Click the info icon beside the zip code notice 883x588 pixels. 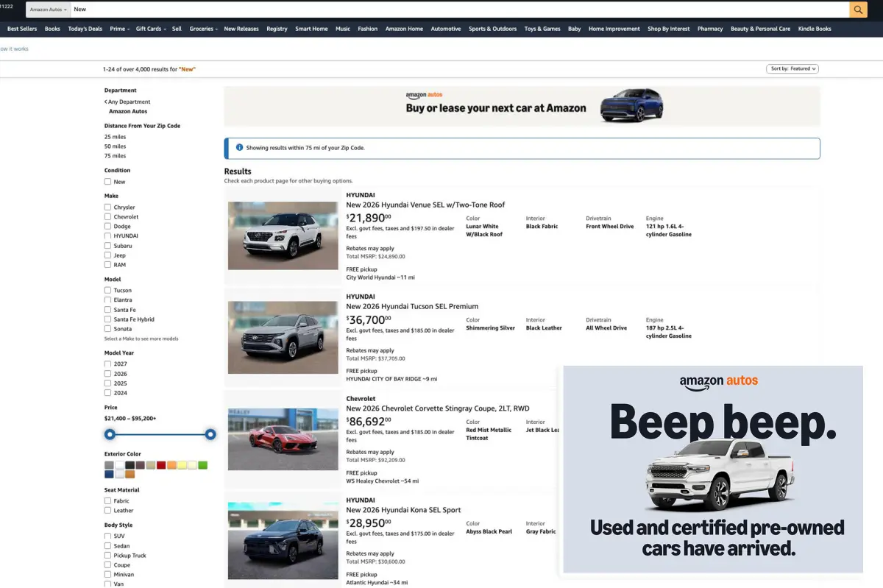tap(239, 147)
